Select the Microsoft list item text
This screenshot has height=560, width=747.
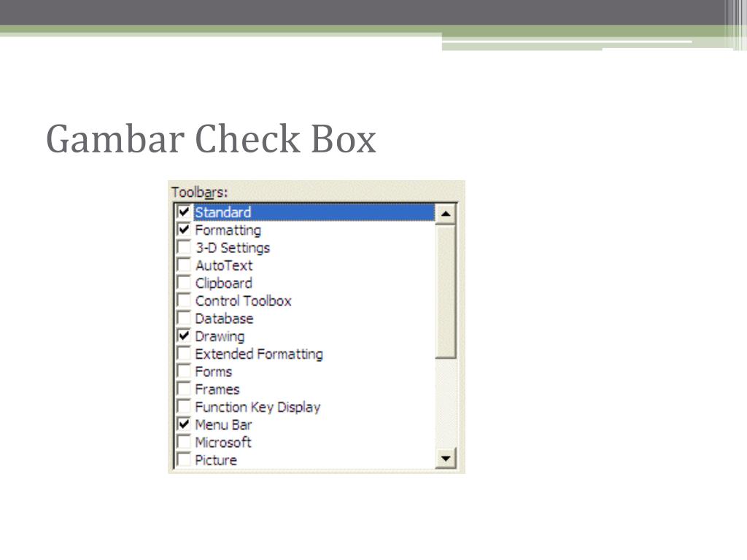click(223, 443)
